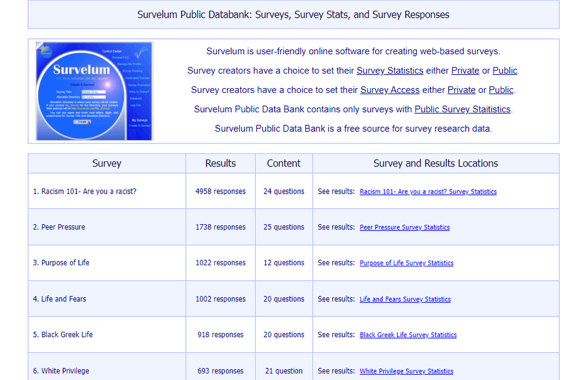
Task: Click the "Survey Access" link
Action: pyautogui.click(x=390, y=90)
